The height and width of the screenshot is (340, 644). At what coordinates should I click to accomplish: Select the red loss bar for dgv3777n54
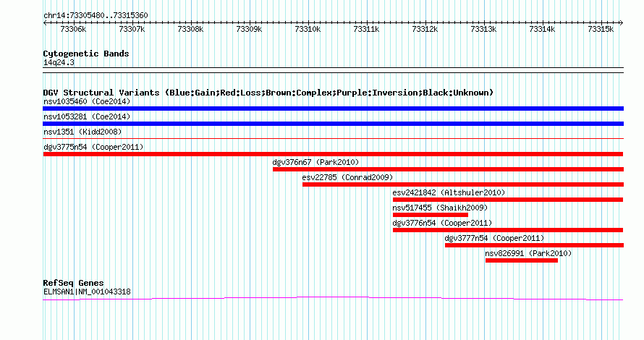(534, 245)
